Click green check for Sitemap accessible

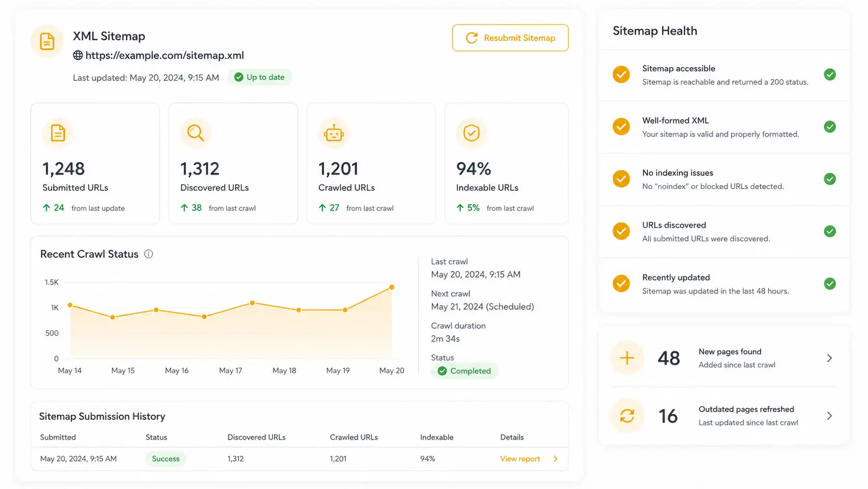click(x=830, y=74)
